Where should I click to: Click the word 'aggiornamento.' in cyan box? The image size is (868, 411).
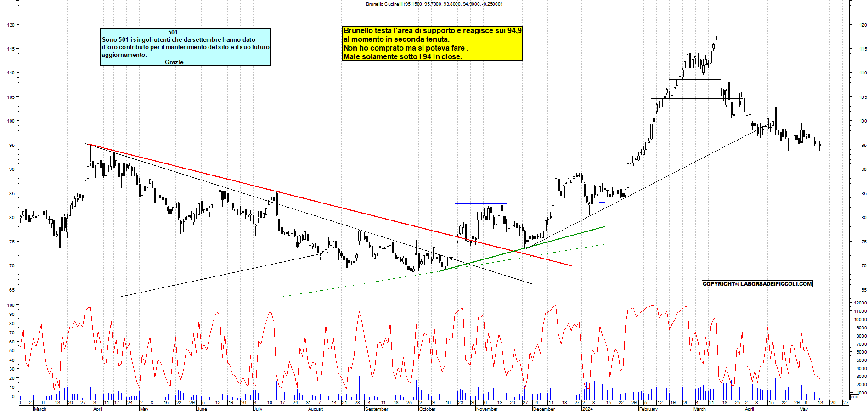tap(124, 55)
